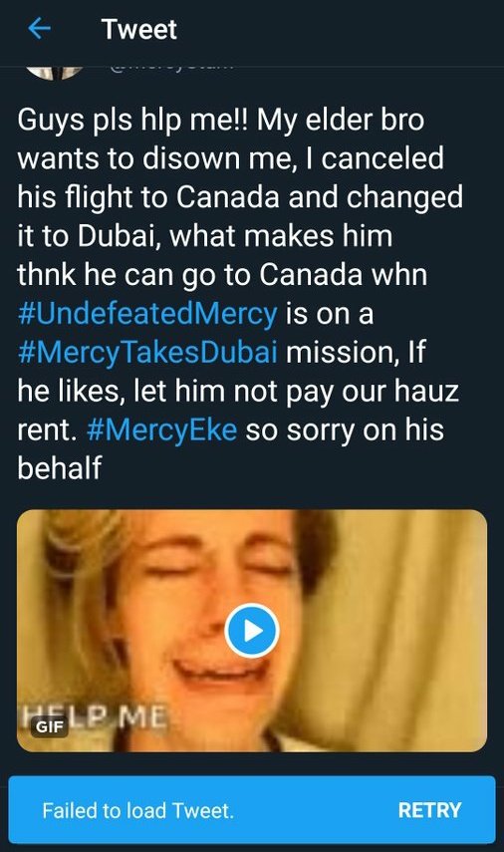The height and width of the screenshot is (852, 504).
Task: Retry loading the tweet
Action: pos(429,810)
